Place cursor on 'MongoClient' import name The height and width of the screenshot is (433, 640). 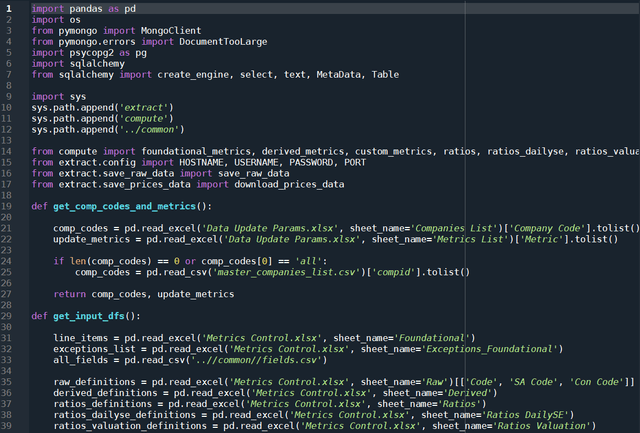[171, 31]
